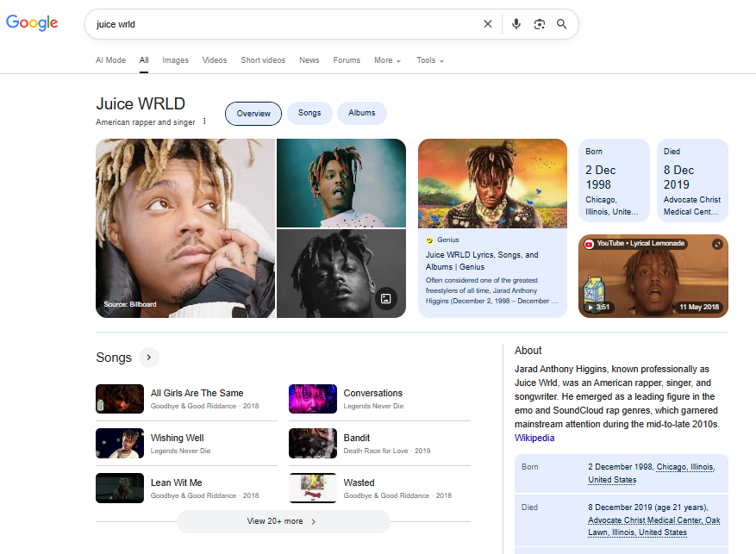The image size is (756, 554).
Task: Click the images gallery icon on the black-and-white photo
Action: pos(385,299)
